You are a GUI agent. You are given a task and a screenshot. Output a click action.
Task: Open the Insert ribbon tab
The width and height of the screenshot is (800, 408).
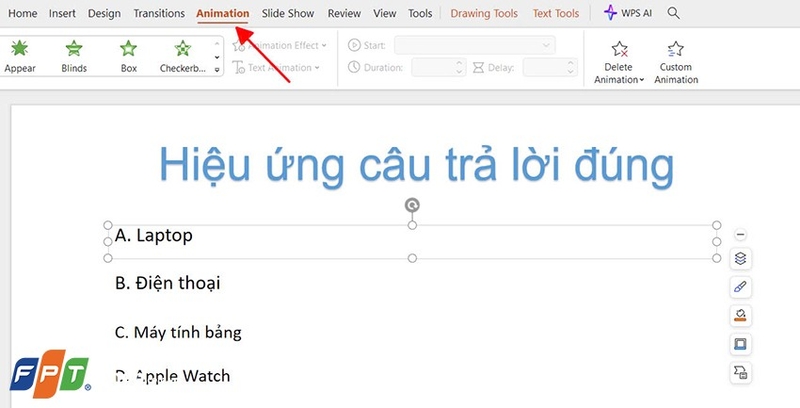point(62,13)
